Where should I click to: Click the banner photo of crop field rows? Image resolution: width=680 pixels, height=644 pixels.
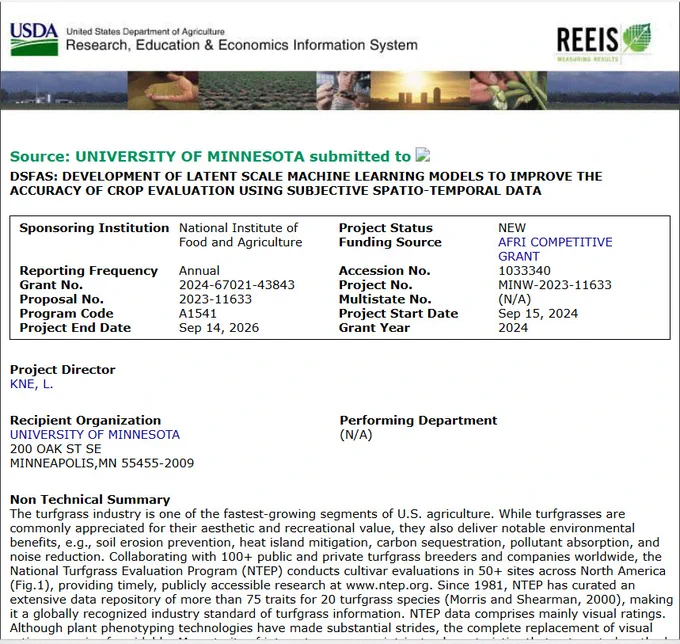pyautogui.click(x=258, y=90)
